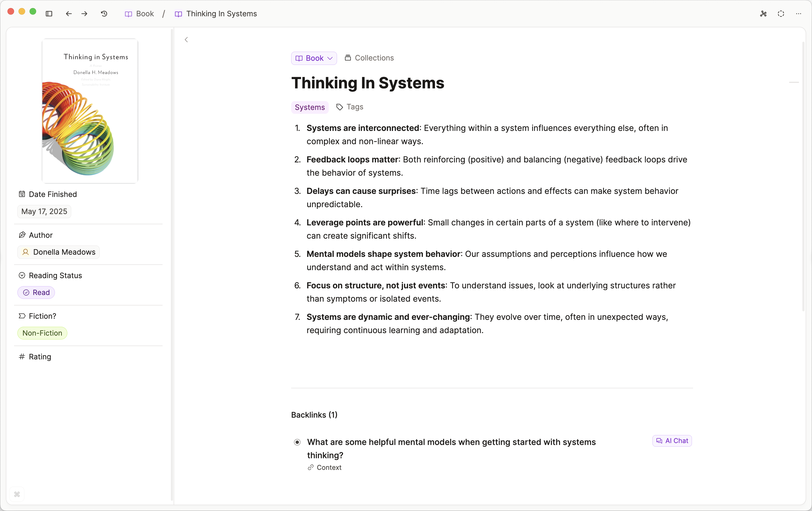812x511 pixels.
Task: Click the dashed circle focus icon
Action: (x=781, y=14)
